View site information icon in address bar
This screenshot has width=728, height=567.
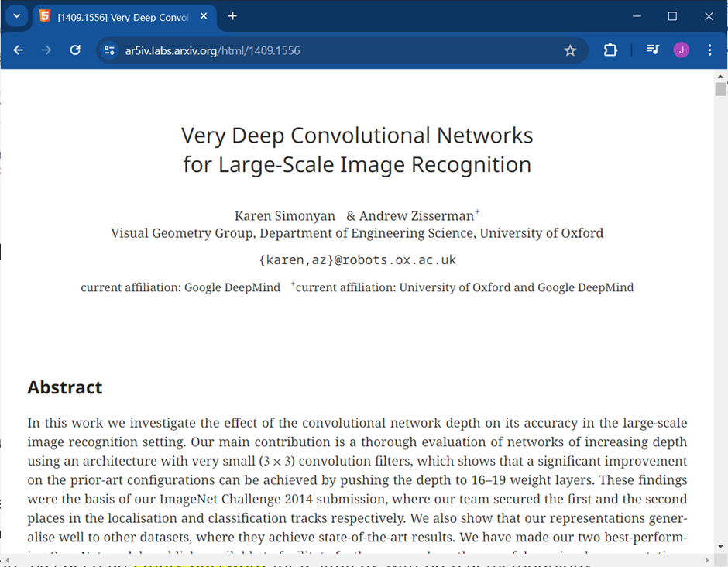[109, 50]
